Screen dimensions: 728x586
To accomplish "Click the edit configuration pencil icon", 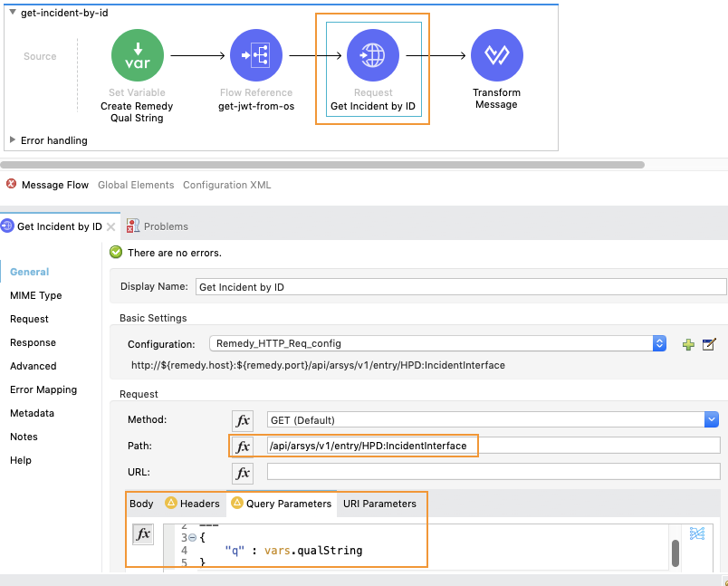I will click(x=709, y=344).
